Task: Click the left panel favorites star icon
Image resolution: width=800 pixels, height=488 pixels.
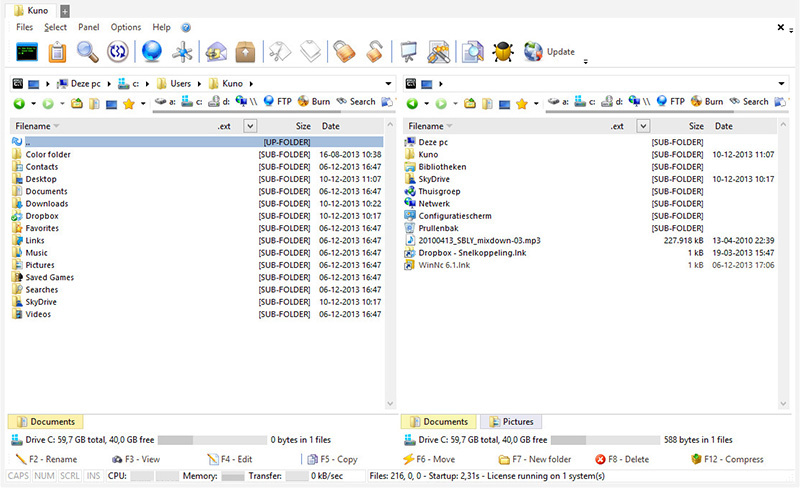Action: click(x=129, y=104)
